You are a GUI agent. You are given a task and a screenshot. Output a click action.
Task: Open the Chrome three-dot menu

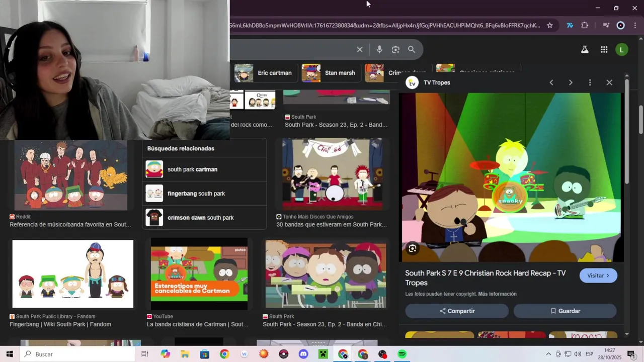pyautogui.click(x=635, y=25)
